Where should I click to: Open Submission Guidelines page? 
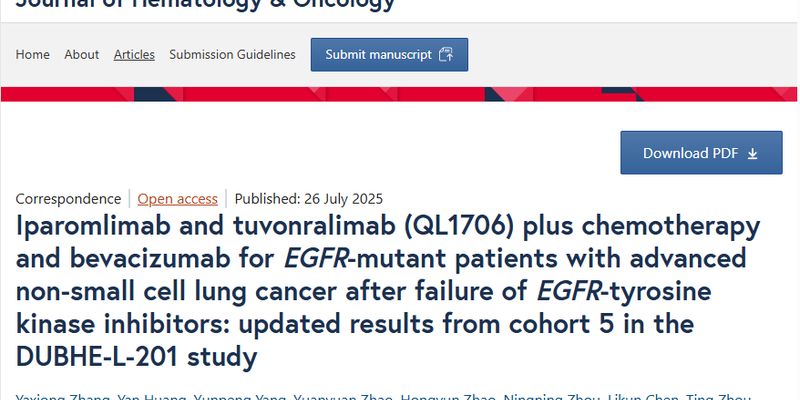coord(232,54)
